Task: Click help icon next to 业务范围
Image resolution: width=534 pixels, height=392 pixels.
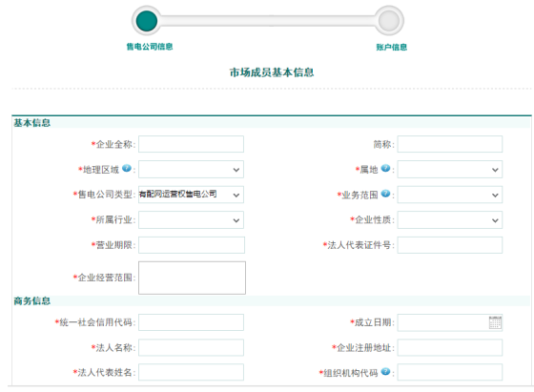Action: pos(385,194)
